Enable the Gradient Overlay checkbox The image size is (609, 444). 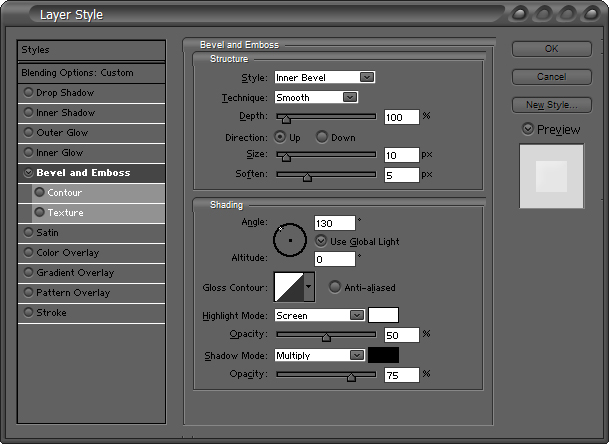point(28,272)
